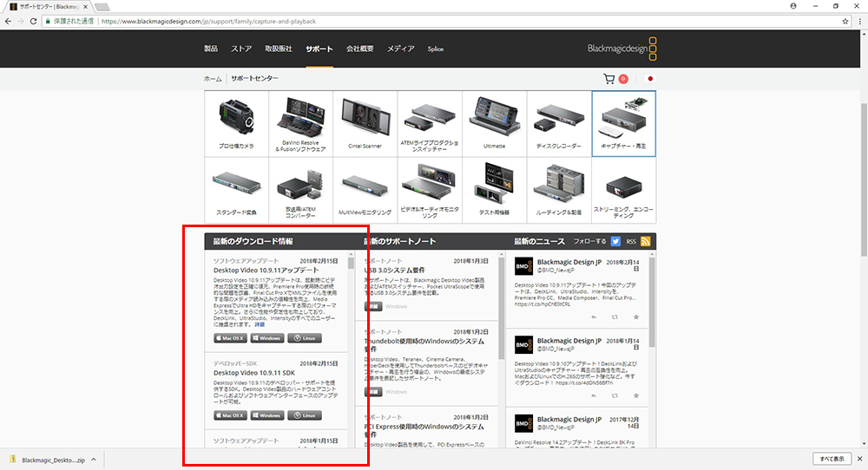Go to ホーム breadcrumb
Viewport: 868px width, 470px height.
pos(213,79)
